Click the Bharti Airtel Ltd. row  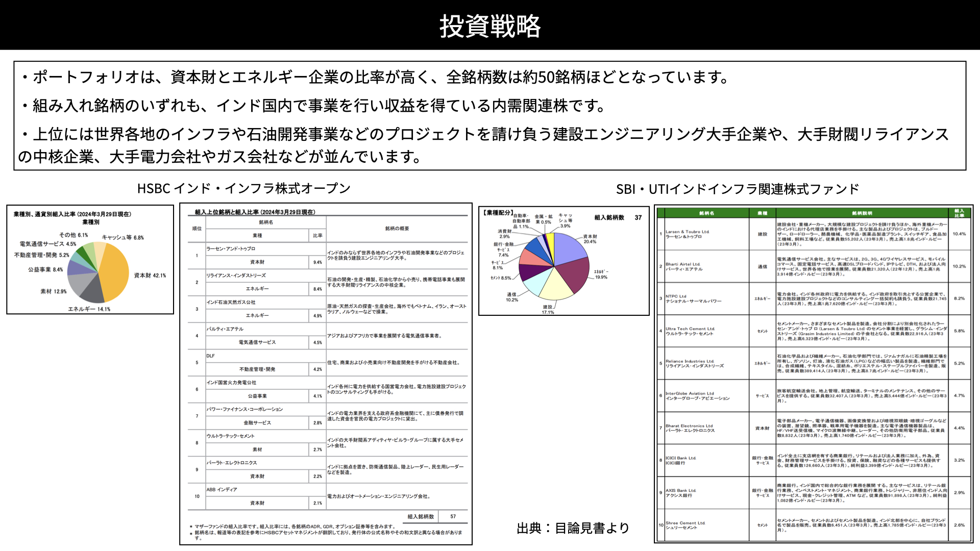point(814,266)
